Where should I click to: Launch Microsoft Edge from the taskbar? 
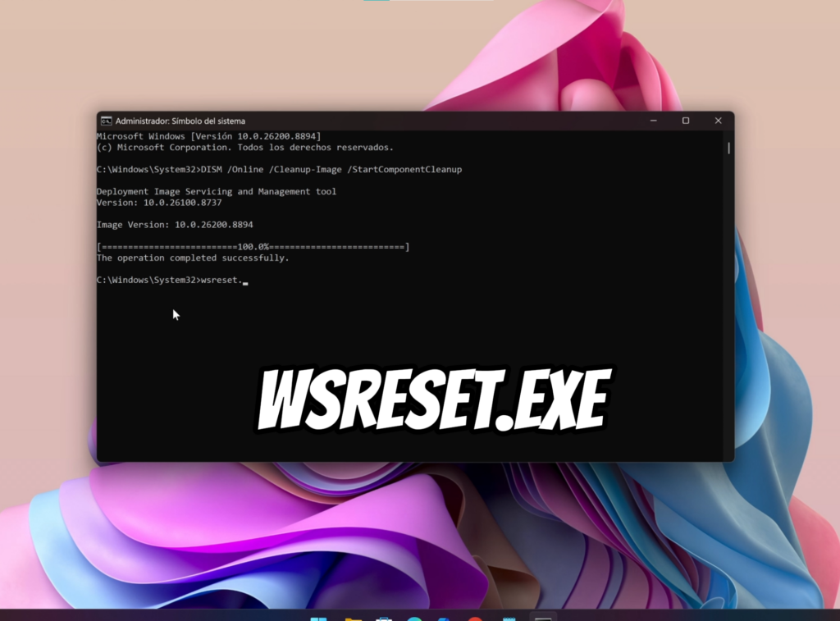pyautogui.click(x=414, y=619)
